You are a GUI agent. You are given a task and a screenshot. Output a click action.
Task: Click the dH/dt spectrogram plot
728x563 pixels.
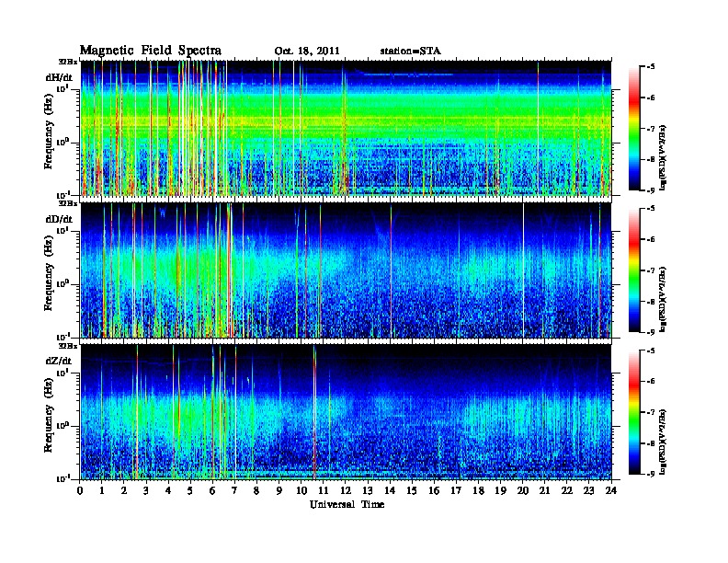(x=346, y=128)
